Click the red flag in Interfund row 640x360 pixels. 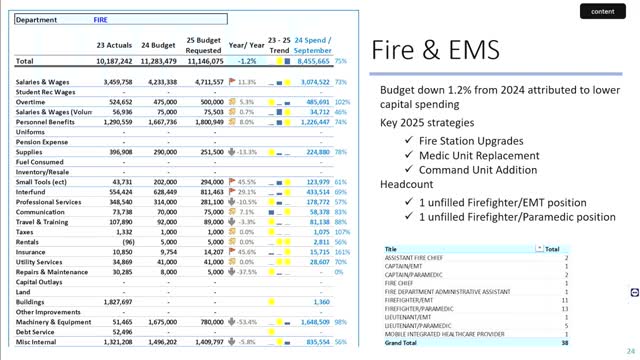click(x=232, y=192)
